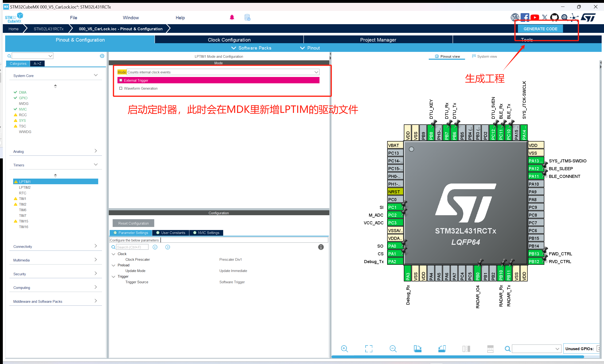This screenshot has width=604, height=364.
Task: Switch to Project Manager tab
Action: [378, 40]
